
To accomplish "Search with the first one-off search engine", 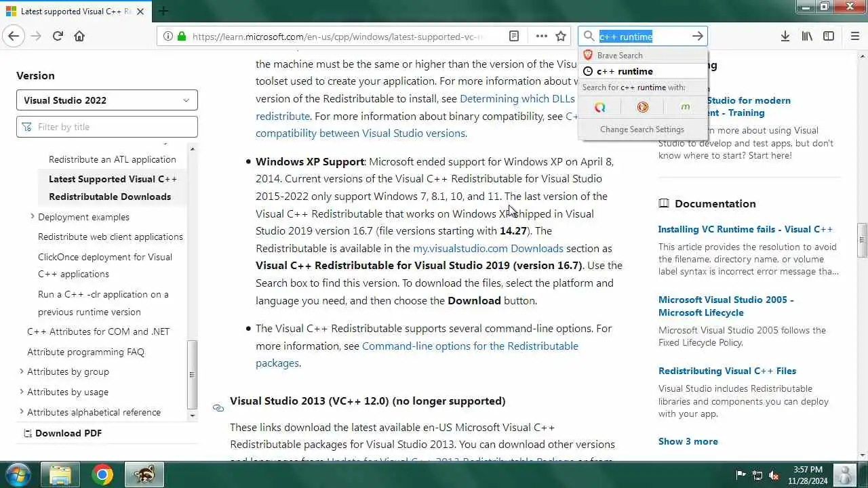I will (x=599, y=107).
